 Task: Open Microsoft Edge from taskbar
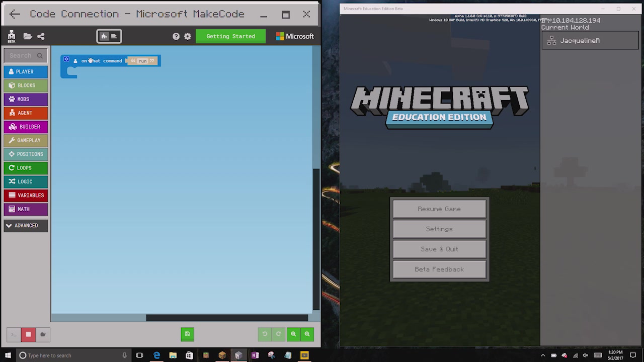(x=156, y=355)
